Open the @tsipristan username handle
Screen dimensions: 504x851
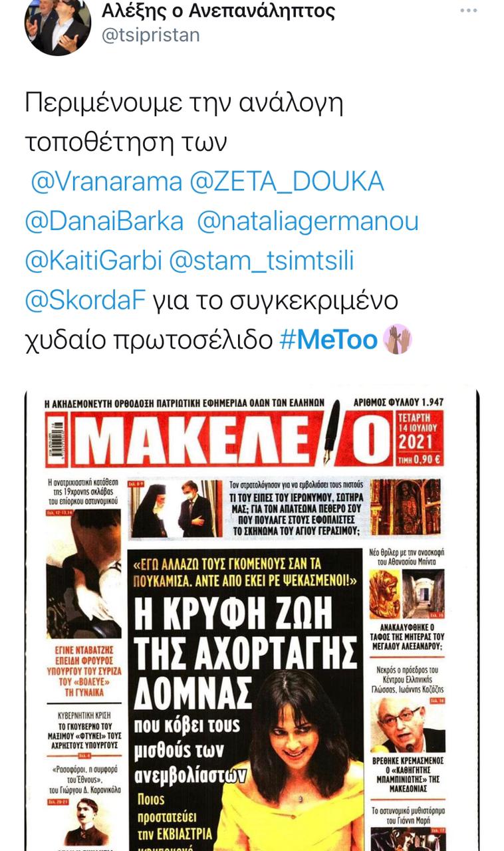click(x=150, y=35)
